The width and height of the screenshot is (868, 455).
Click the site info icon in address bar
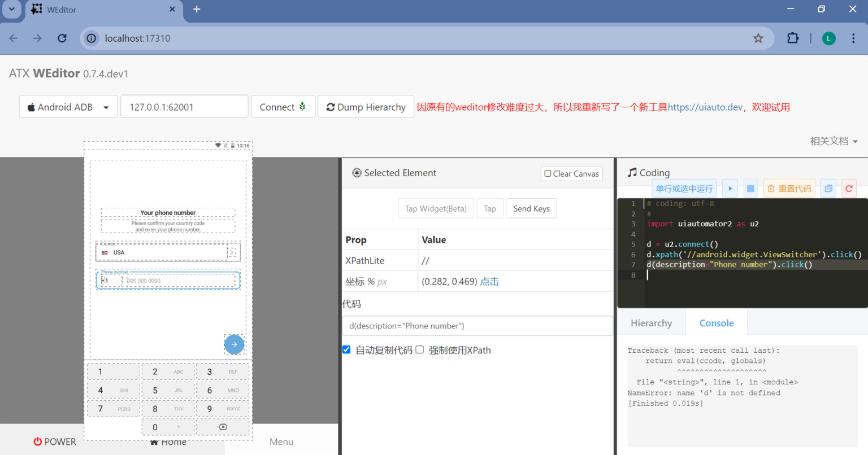point(91,38)
